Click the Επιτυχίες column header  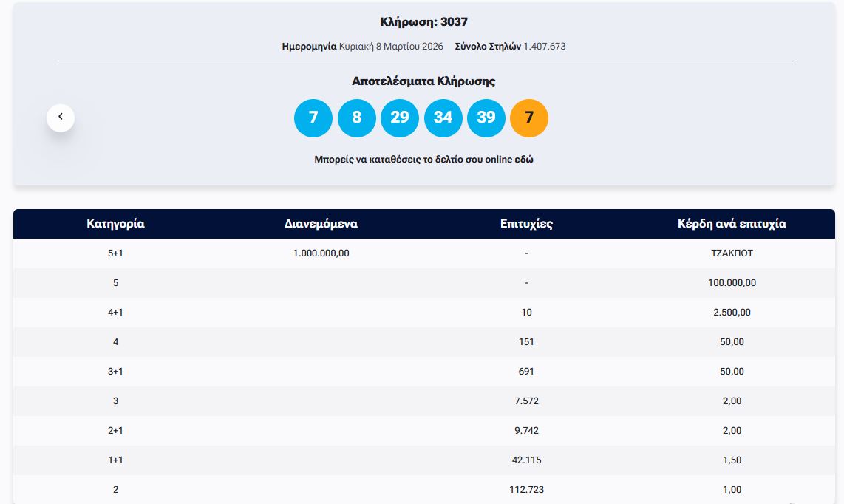[x=526, y=224]
